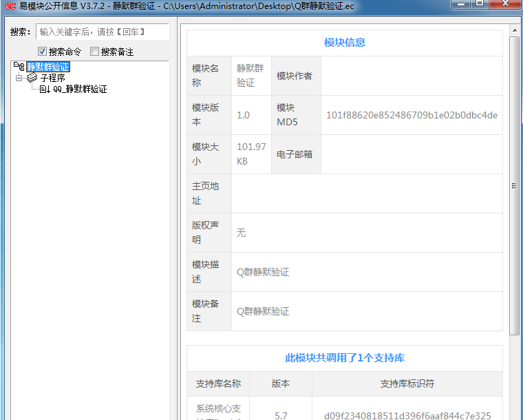Image resolution: width=523 pixels, height=420 pixels.
Task: Click the QQ_静默群验证 subroutine icon
Action: click(x=45, y=89)
